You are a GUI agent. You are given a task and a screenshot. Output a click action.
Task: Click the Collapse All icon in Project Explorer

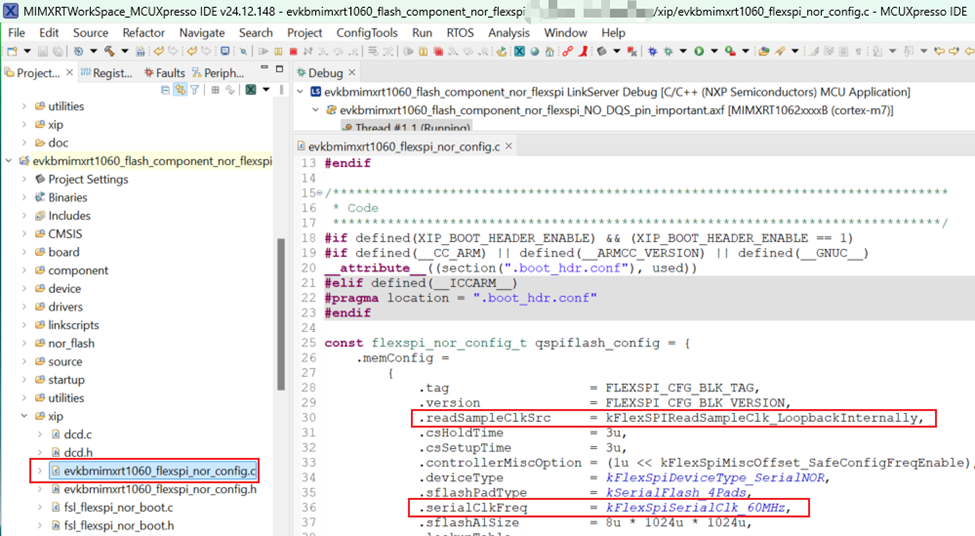pyautogui.click(x=165, y=90)
